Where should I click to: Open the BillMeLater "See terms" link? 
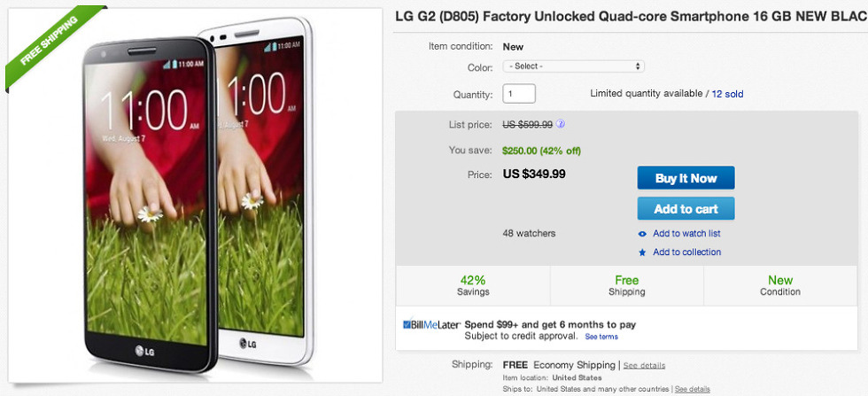click(601, 337)
